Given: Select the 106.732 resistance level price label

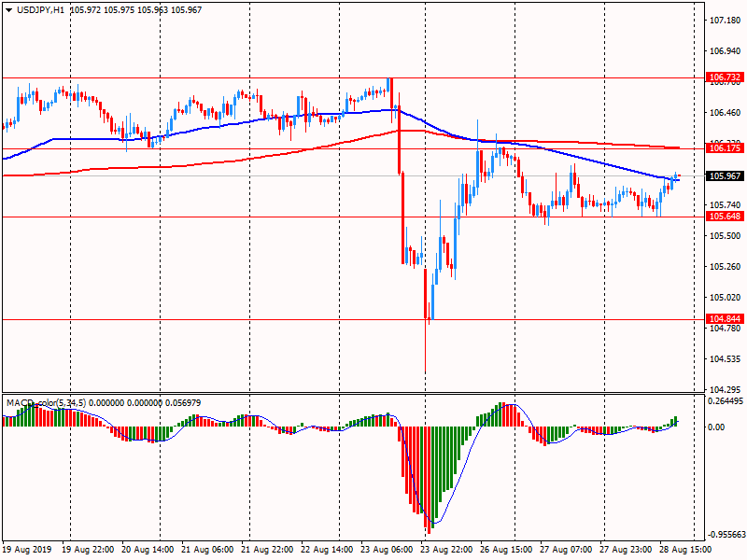Looking at the screenshot, I should point(725,77).
